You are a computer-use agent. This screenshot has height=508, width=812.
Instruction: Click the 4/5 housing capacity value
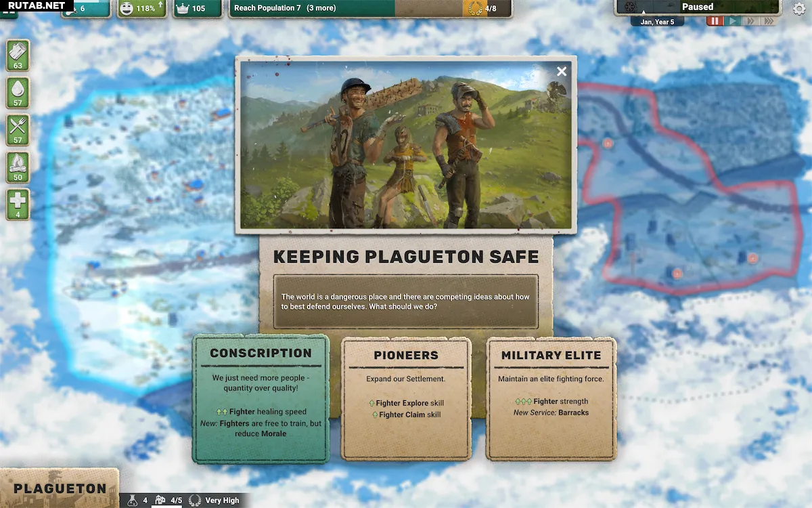(176, 501)
